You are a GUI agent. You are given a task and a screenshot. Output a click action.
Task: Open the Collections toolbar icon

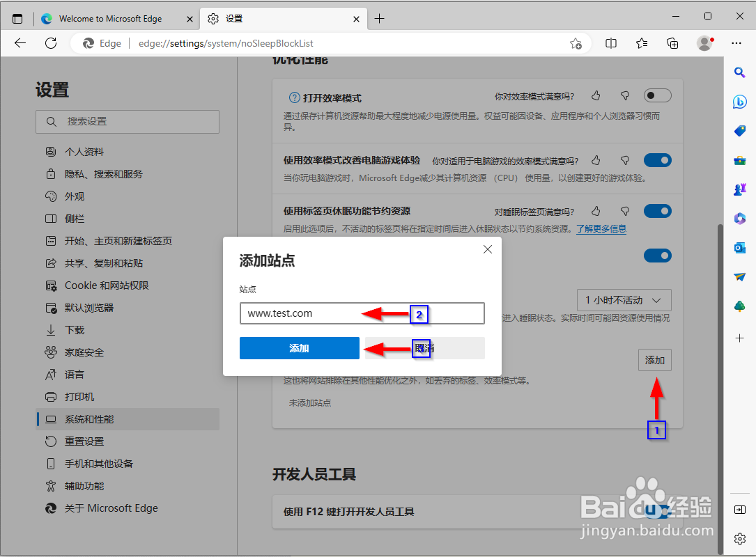point(672,43)
